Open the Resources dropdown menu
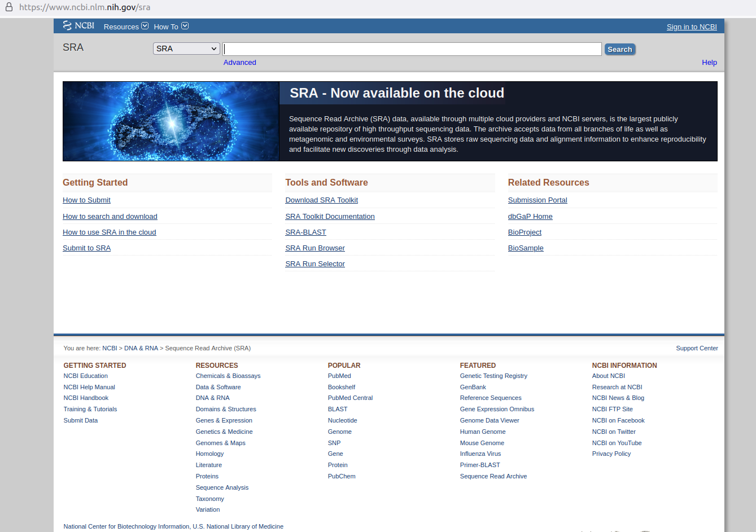Viewport: 756px width, 532px height. tap(126, 27)
